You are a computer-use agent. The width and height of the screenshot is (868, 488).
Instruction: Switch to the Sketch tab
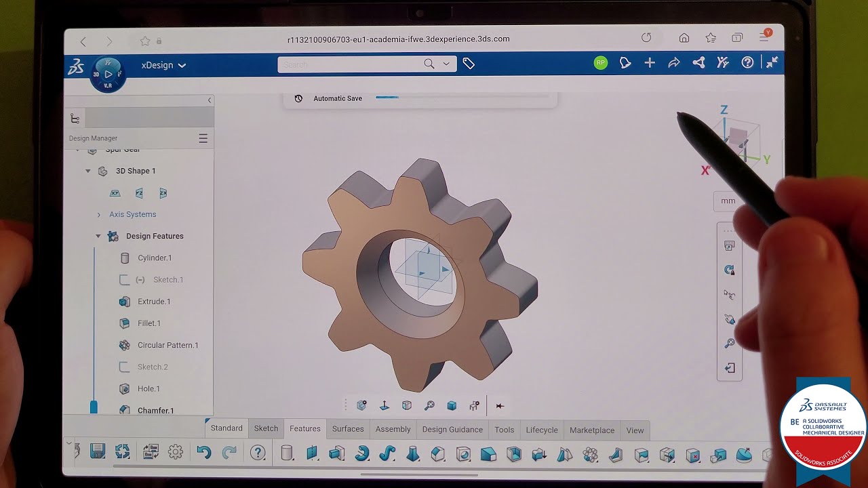tap(266, 428)
